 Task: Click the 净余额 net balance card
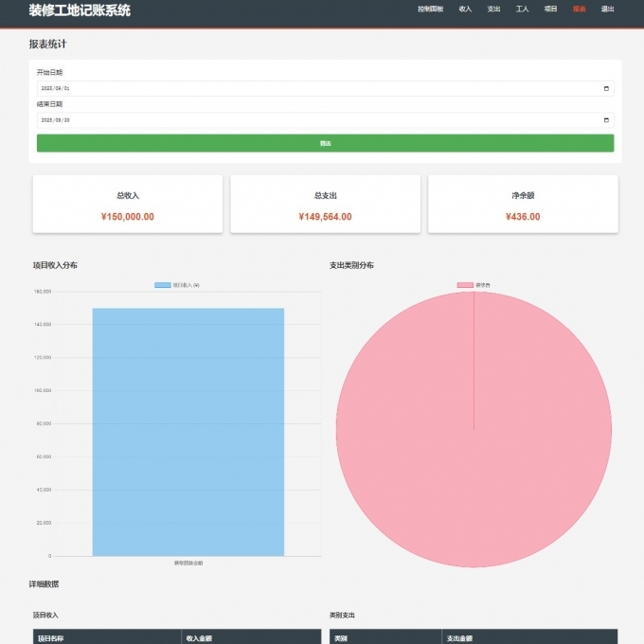coord(523,205)
